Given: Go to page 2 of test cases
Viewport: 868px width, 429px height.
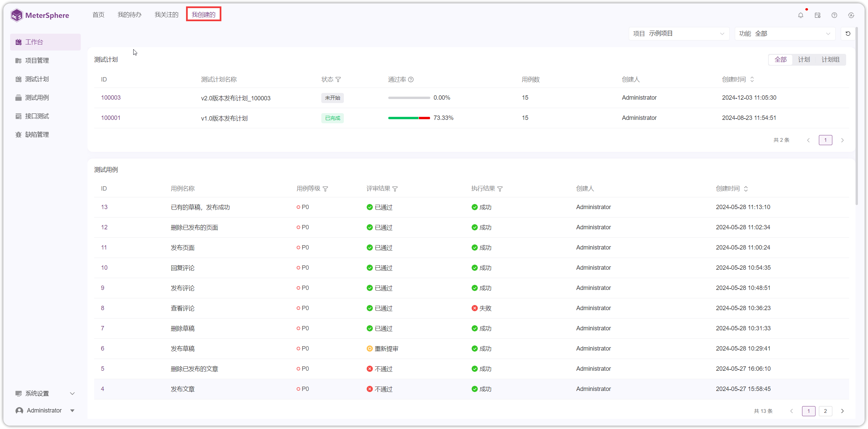Looking at the screenshot, I should (x=825, y=411).
